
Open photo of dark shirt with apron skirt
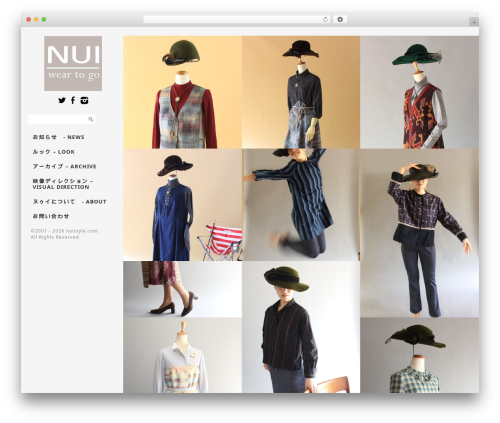pos(301,92)
